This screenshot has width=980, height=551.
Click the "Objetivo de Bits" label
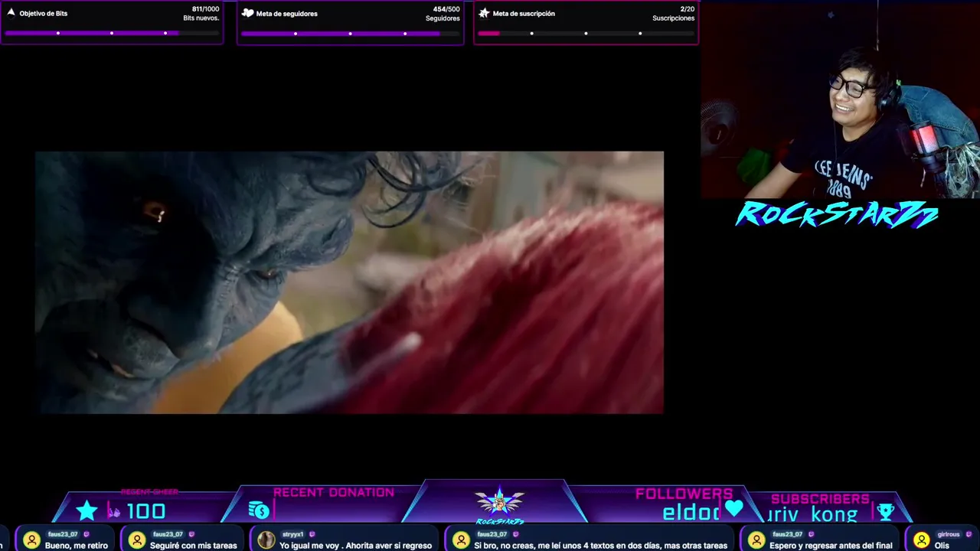(x=44, y=14)
